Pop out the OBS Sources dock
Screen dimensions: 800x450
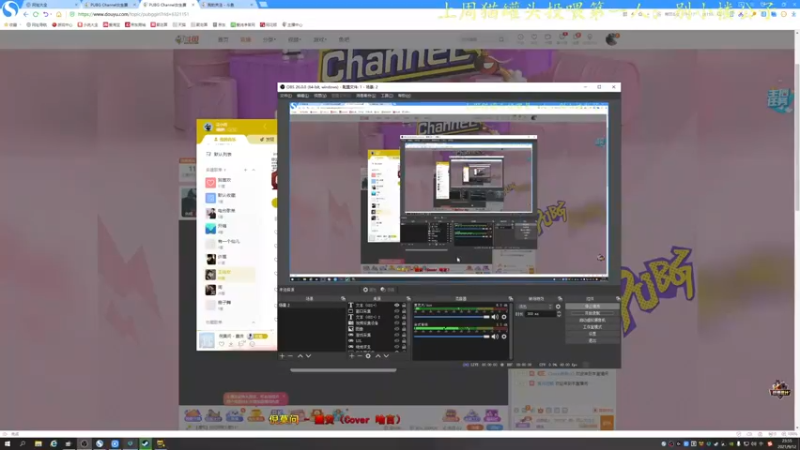click(409, 298)
